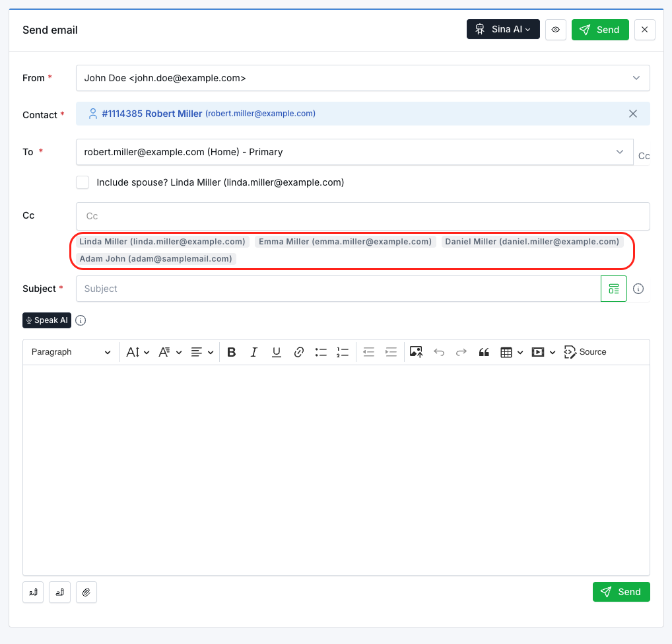Open text alignment dropdown

coord(202,352)
